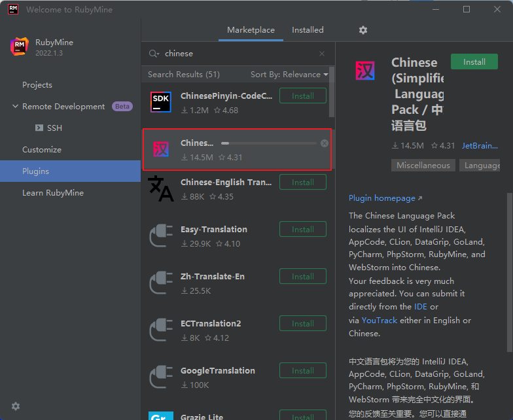Switch to the Installed tab
The height and width of the screenshot is (420, 513).
point(308,30)
